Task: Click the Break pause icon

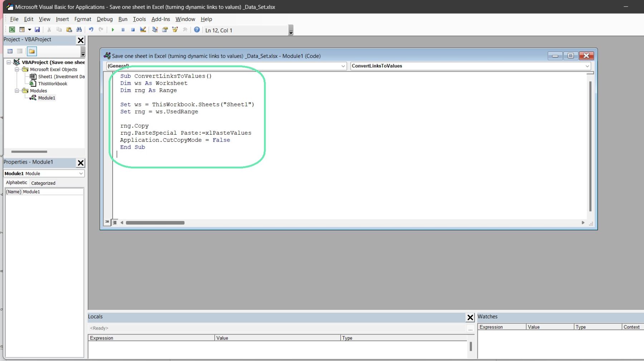Action: [x=123, y=30]
